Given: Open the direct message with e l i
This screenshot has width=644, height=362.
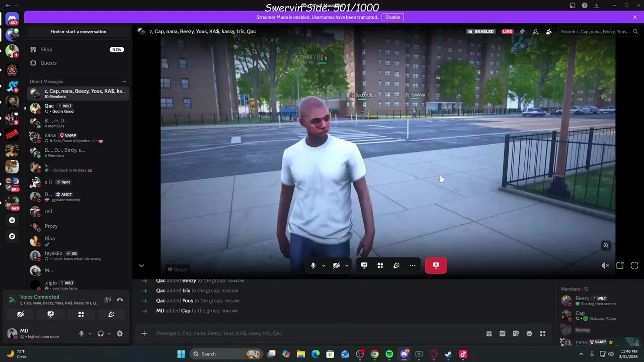Looking at the screenshot, I should pyautogui.click(x=78, y=182).
